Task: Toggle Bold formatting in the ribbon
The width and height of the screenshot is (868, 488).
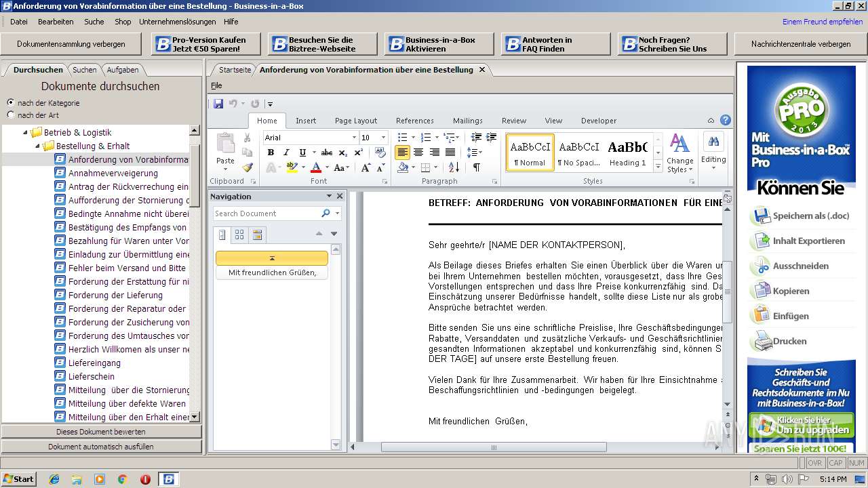Action: pos(271,152)
